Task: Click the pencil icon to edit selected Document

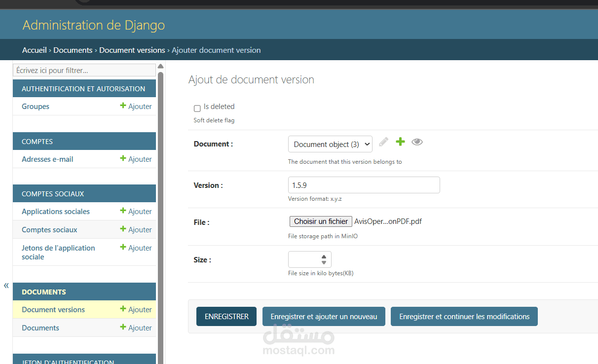Action: tap(383, 142)
